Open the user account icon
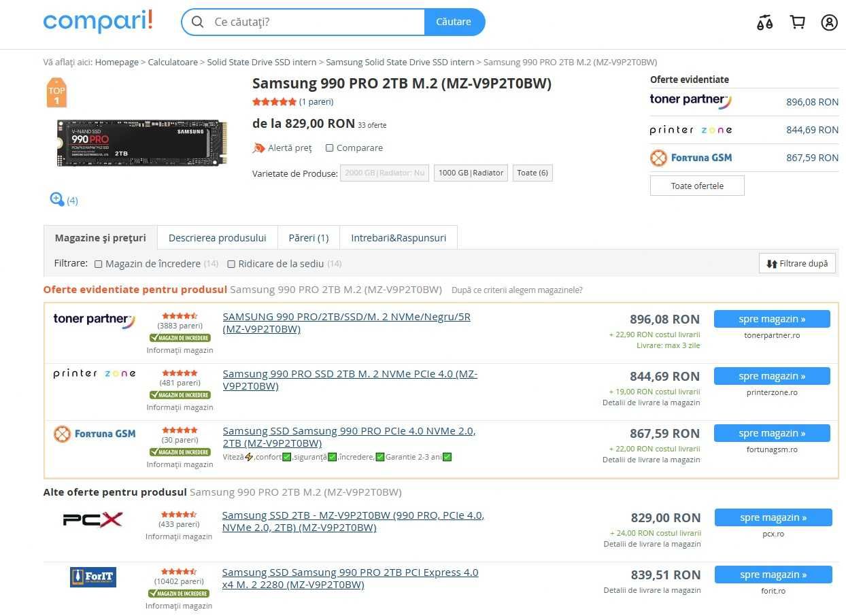This screenshot has width=846, height=616. 829,22
